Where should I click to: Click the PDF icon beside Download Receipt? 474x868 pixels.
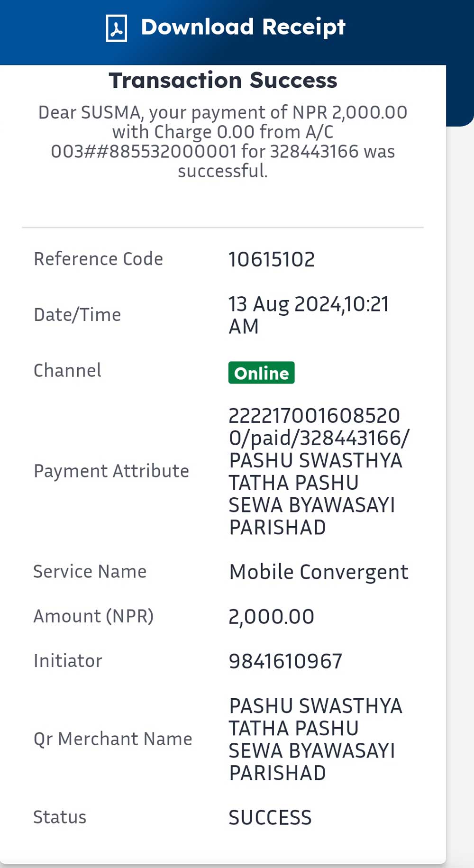click(116, 28)
